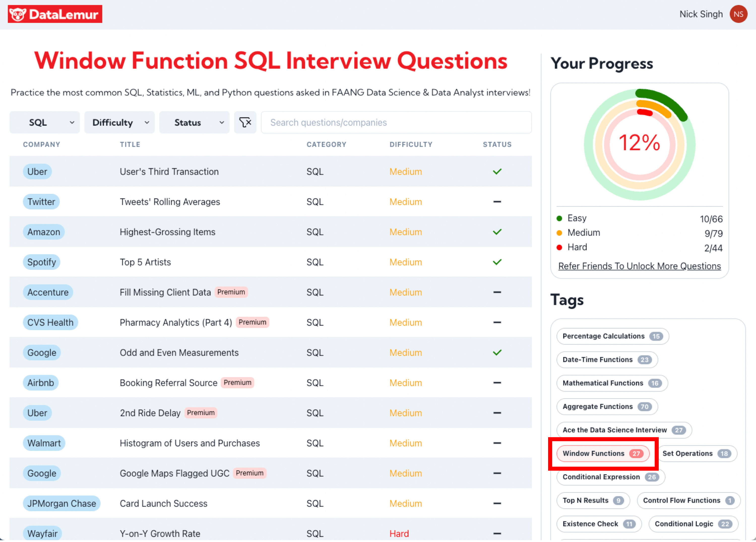Screen dimensions: 756x542
Task: Click the Nick Singh username
Action: (701, 14)
